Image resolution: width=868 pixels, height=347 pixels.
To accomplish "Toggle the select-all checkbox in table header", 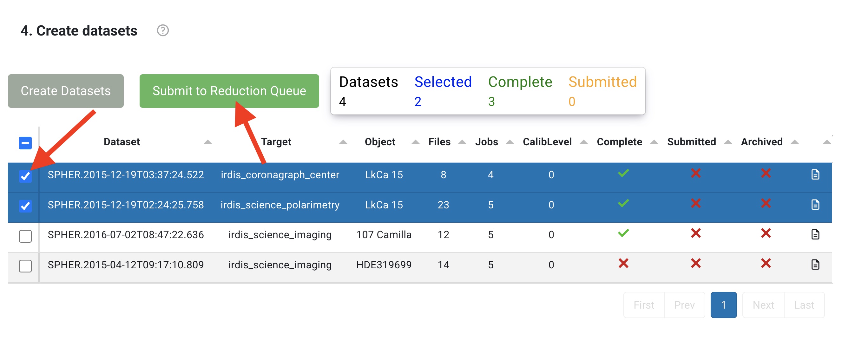I will click(x=25, y=143).
